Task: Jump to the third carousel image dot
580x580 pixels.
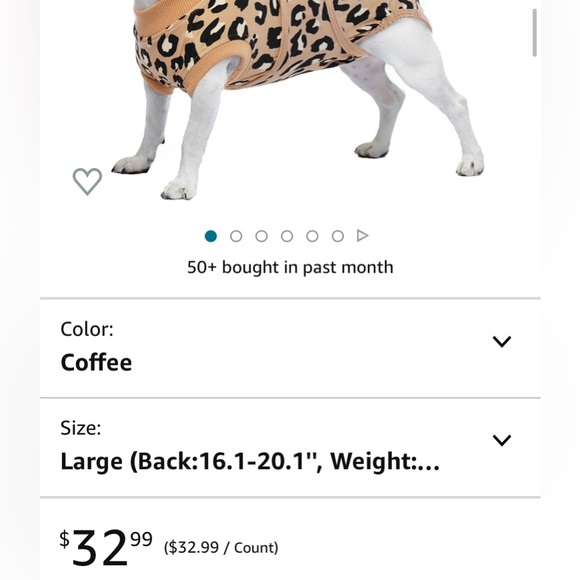Action: click(262, 236)
